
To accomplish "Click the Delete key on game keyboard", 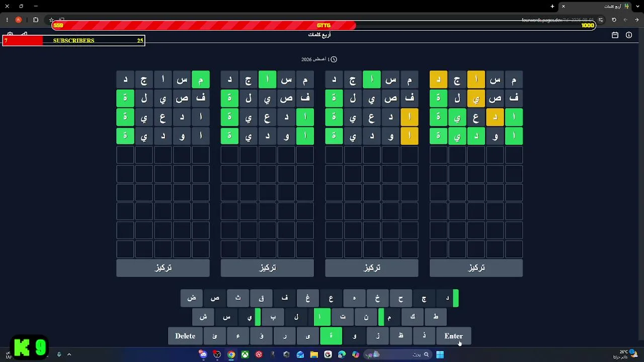I will (185, 336).
